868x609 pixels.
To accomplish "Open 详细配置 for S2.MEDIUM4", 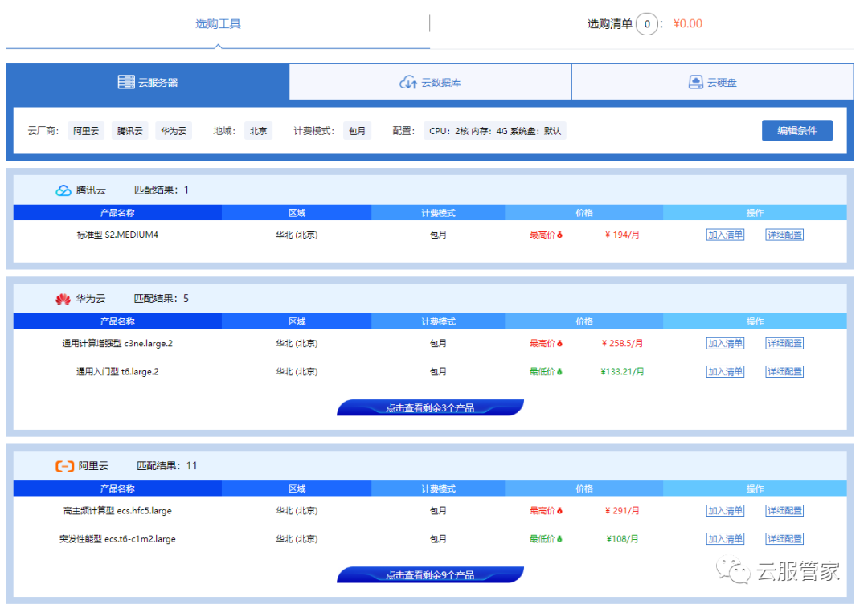I will coord(784,235).
